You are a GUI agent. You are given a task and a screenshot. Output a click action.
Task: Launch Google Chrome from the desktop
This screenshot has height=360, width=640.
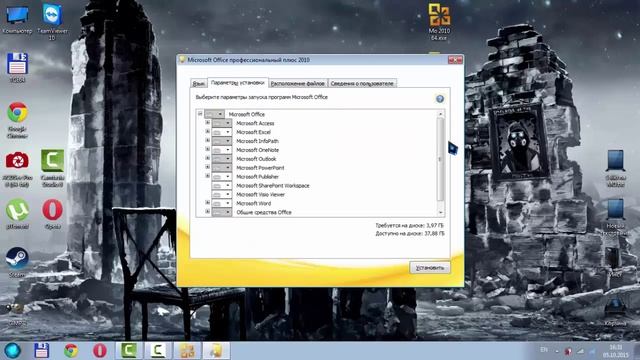coord(17,120)
